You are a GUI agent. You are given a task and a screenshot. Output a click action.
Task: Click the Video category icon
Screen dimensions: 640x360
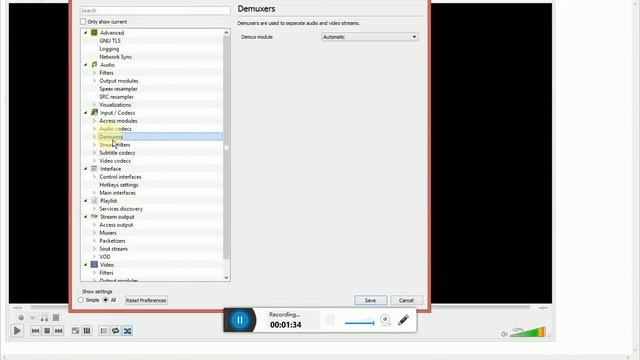(x=94, y=264)
